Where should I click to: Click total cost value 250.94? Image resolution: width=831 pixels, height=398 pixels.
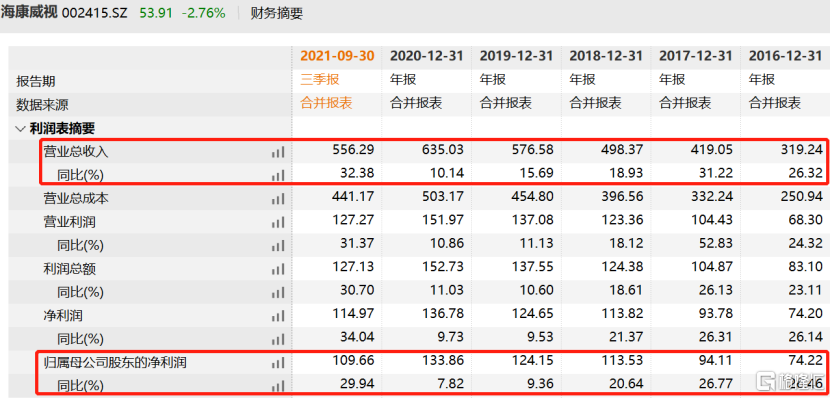pos(802,197)
